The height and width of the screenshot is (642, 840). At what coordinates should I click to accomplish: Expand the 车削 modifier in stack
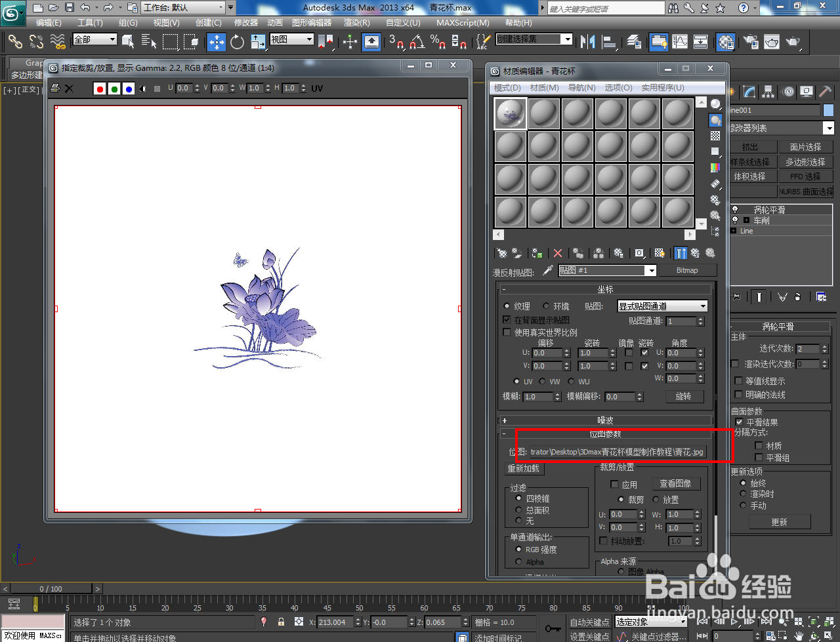[747, 220]
